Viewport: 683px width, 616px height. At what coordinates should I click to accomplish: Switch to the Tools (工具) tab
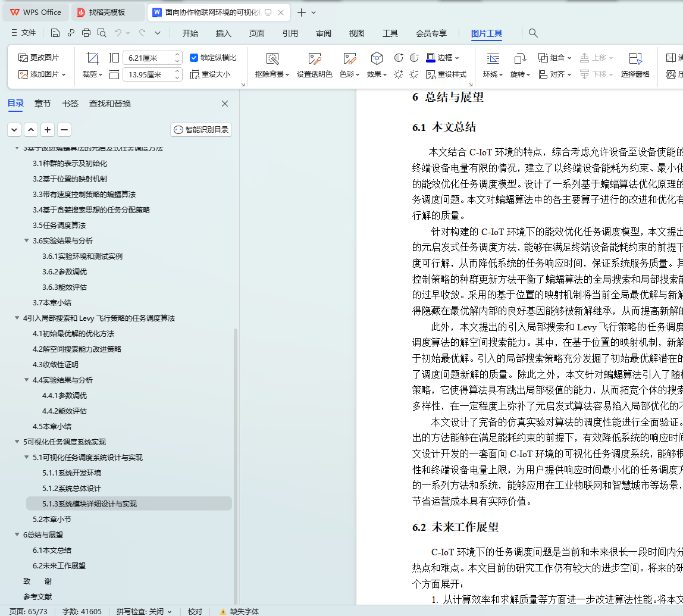tap(390, 33)
